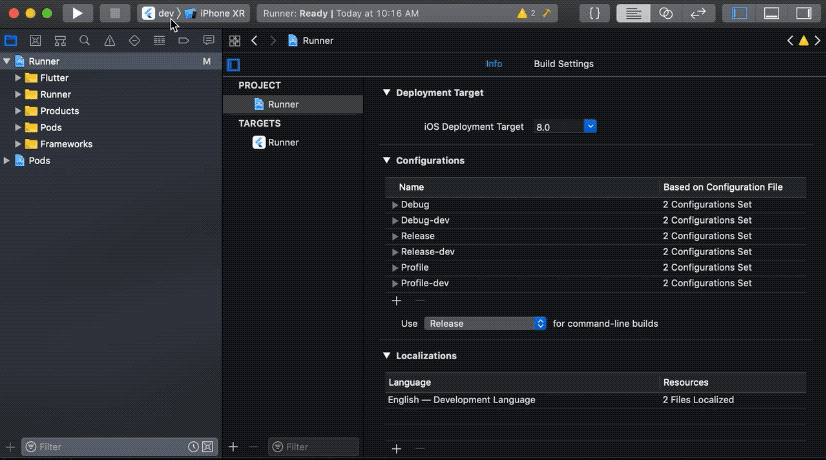Open the dev scheme selector

point(158,13)
